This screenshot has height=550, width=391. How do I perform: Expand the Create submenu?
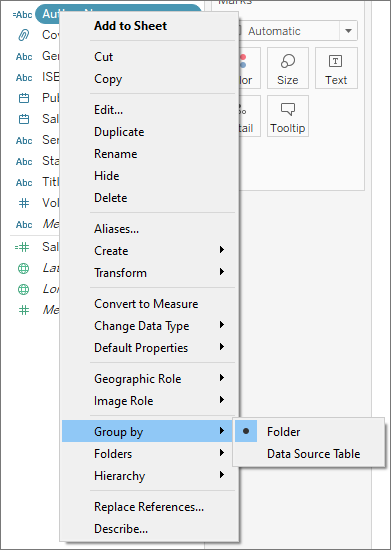[148, 251]
